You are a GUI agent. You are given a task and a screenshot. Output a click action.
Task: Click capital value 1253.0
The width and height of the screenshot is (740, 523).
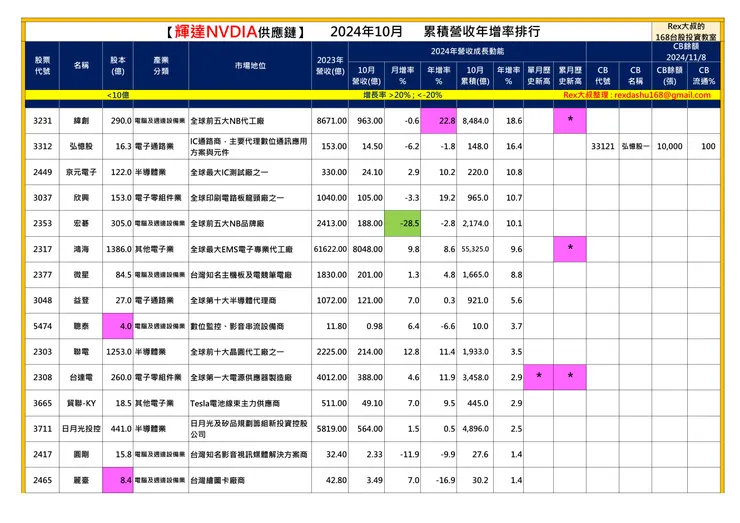(x=119, y=352)
